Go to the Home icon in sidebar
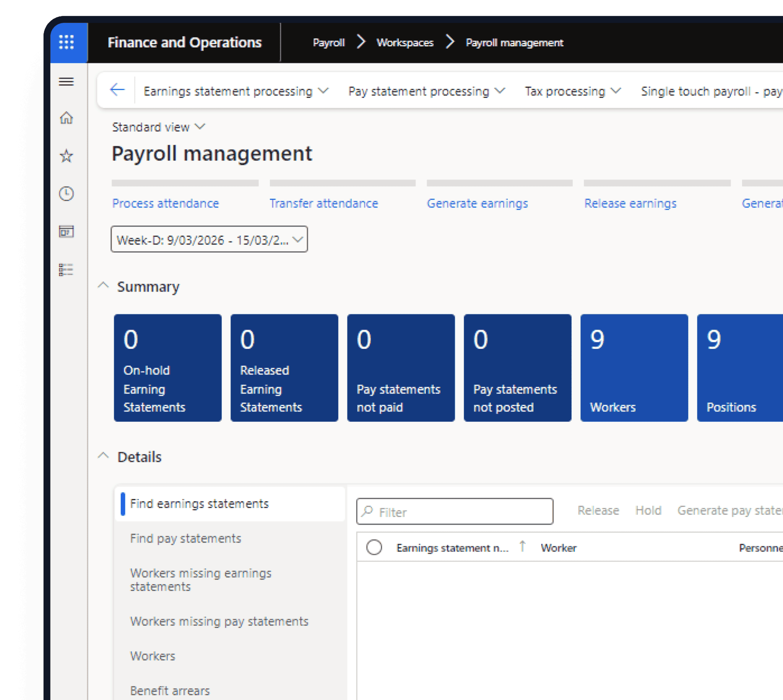This screenshot has width=783, height=700. coord(66,118)
